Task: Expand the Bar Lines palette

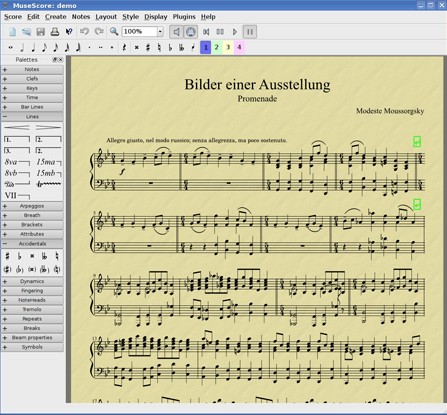Action: [32, 107]
